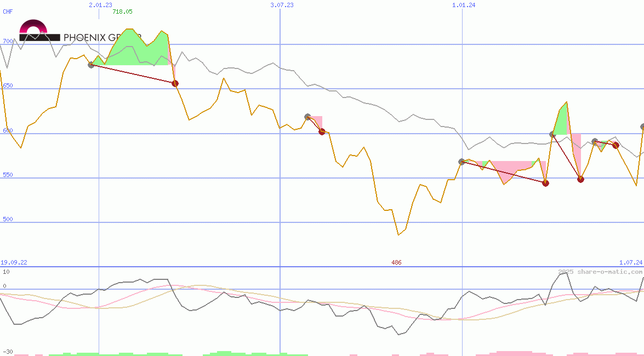Image resolution: width=644 pixels, height=356 pixels.
Task: Click the red 486 low value
Action: coord(396,262)
